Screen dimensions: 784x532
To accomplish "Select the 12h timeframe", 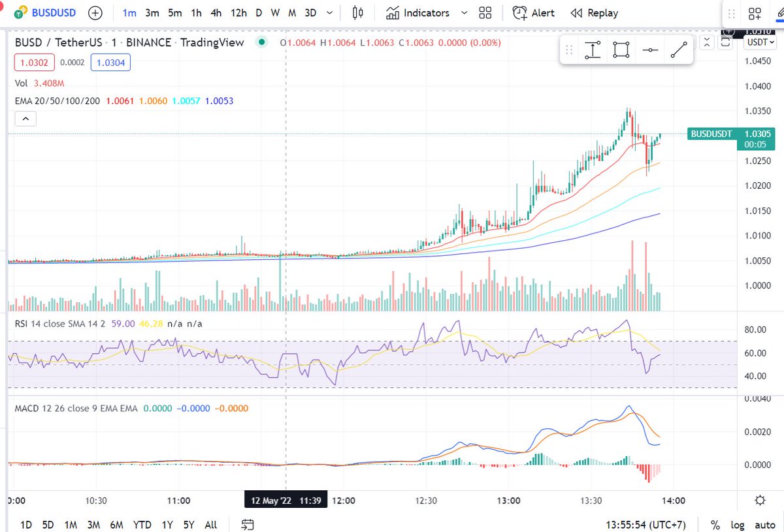I will pyautogui.click(x=239, y=12).
